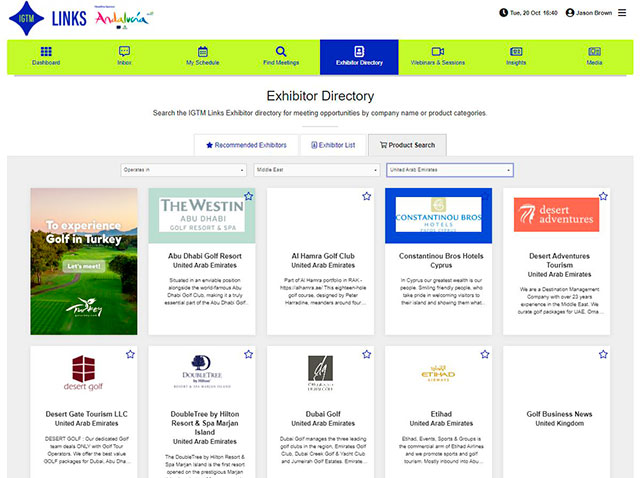Select the Product Search tab
The image size is (640, 478).
[x=407, y=145]
